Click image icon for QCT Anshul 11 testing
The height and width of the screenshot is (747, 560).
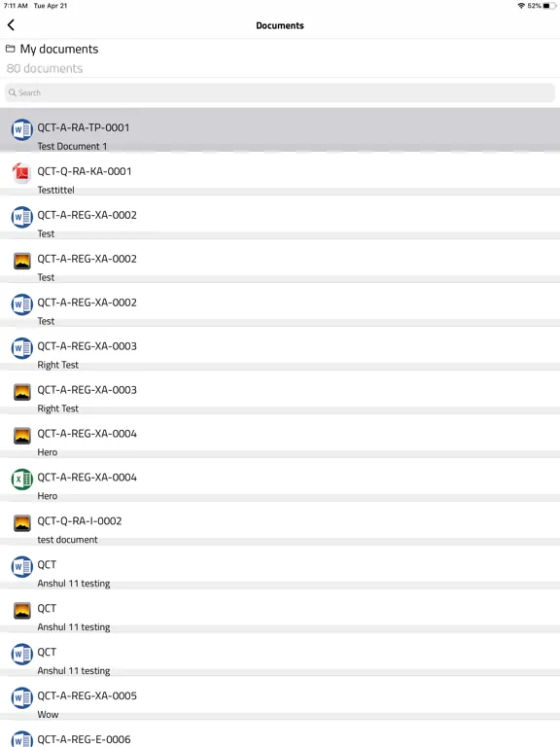(22, 610)
